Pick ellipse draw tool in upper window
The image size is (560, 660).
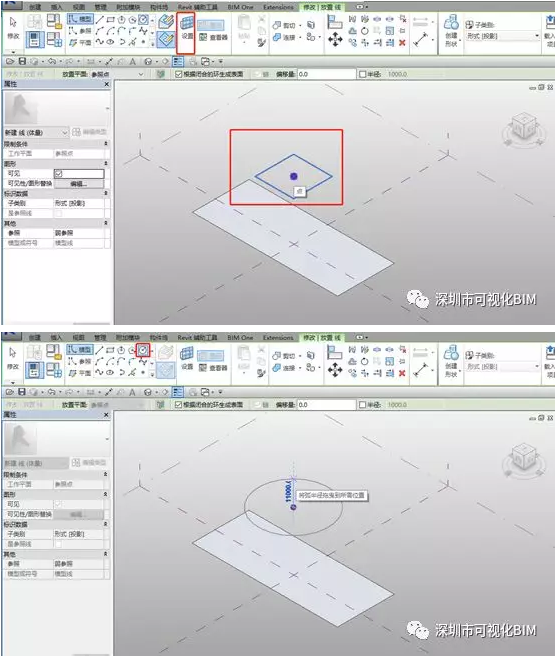coord(111,42)
